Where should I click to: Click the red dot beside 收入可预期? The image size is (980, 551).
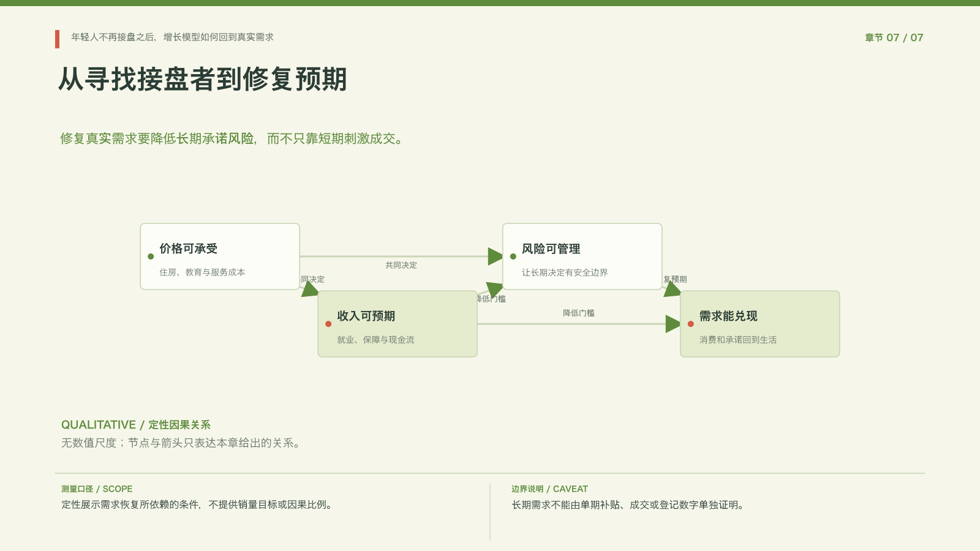[328, 324]
